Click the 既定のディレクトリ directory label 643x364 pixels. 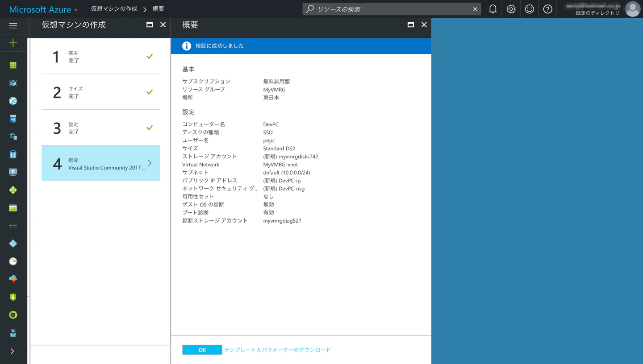(597, 13)
